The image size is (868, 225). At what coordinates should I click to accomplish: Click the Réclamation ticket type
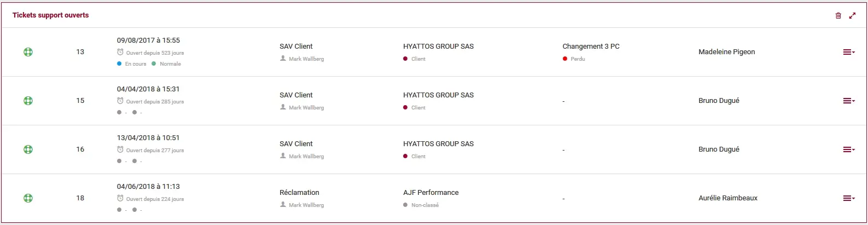[299, 193]
